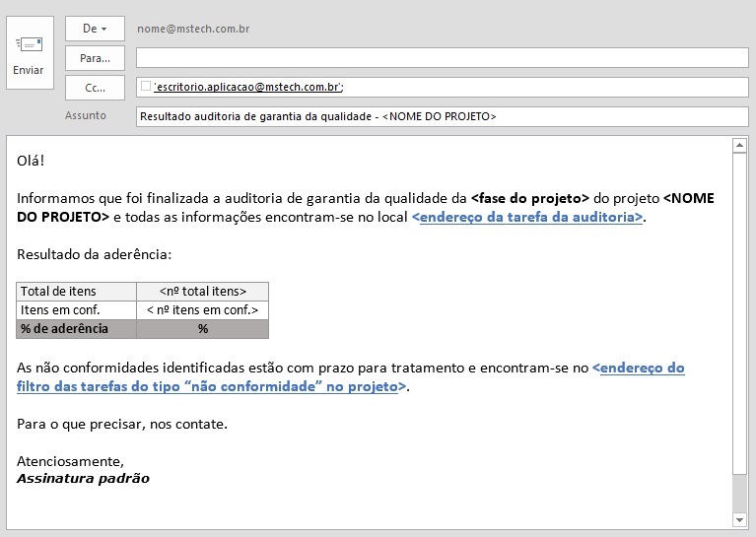Select the '< nº itens em conf.>' cell
The image size is (756, 537).
tap(202, 310)
